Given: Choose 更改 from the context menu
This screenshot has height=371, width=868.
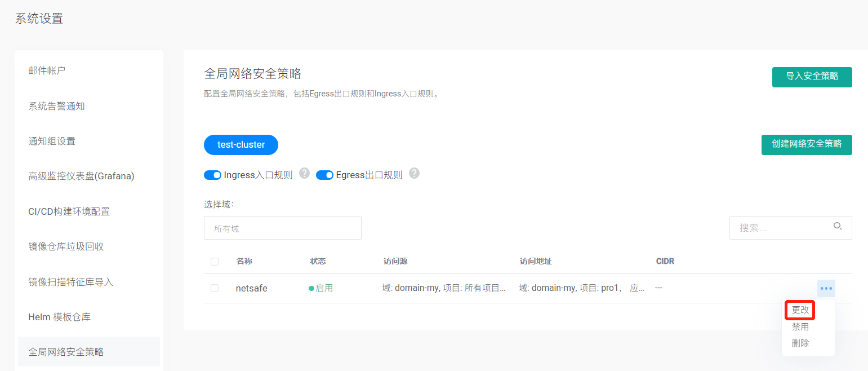Looking at the screenshot, I should pos(800,310).
